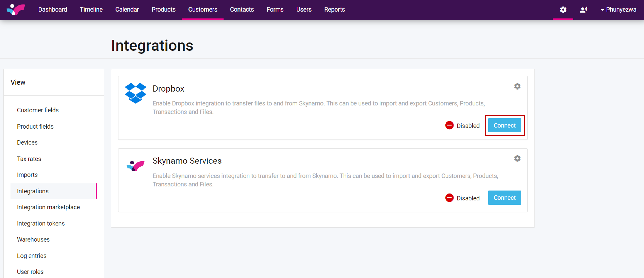
Task: Connect the Dropbox integration
Action: click(504, 125)
